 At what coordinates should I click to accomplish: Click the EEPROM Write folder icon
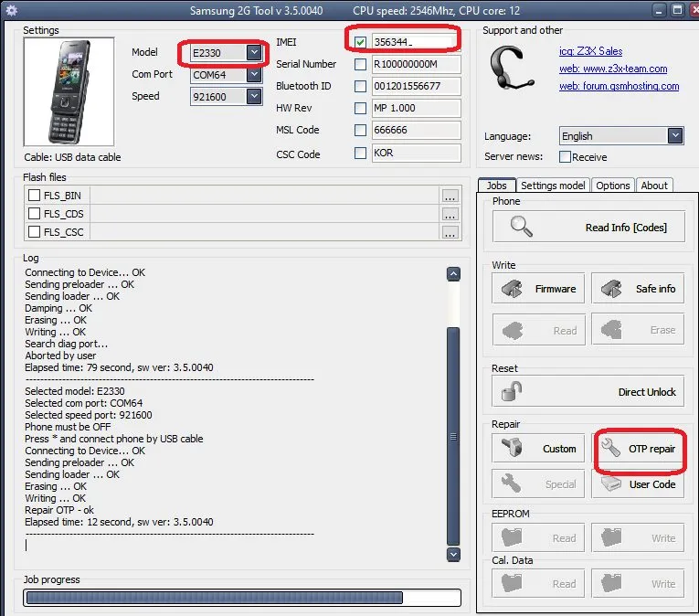pyautogui.click(x=611, y=537)
